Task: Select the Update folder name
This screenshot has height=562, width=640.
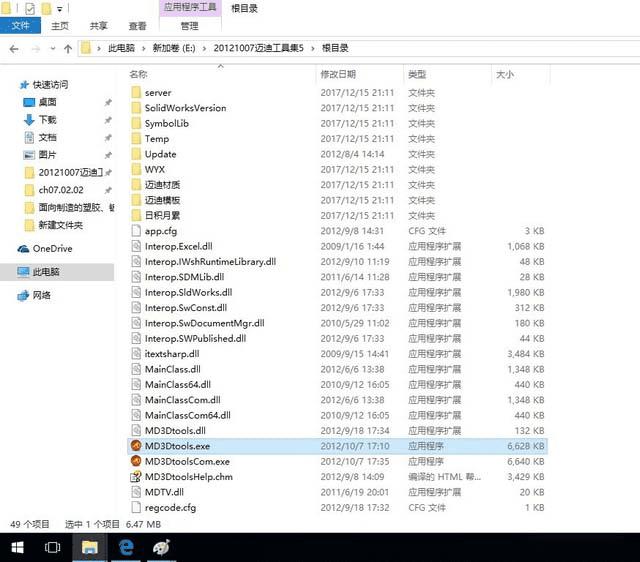Action: pos(160,154)
